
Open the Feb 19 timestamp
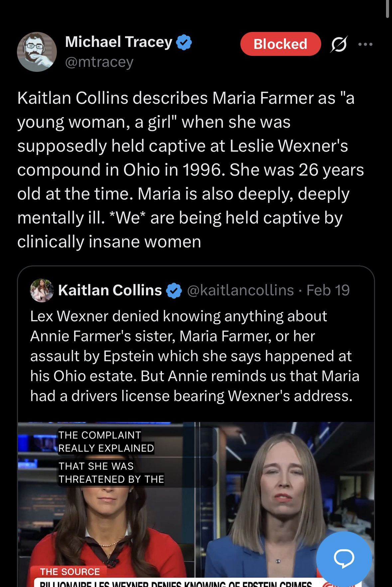(328, 290)
